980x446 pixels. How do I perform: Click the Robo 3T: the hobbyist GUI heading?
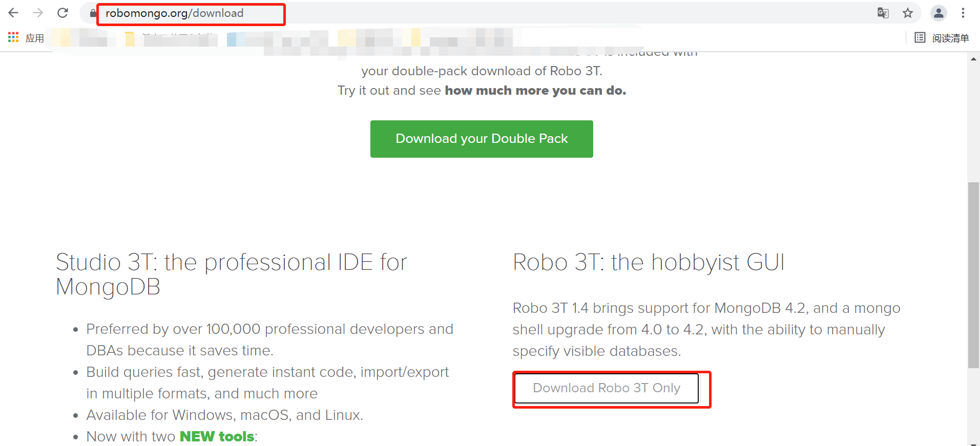coord(649,263)
